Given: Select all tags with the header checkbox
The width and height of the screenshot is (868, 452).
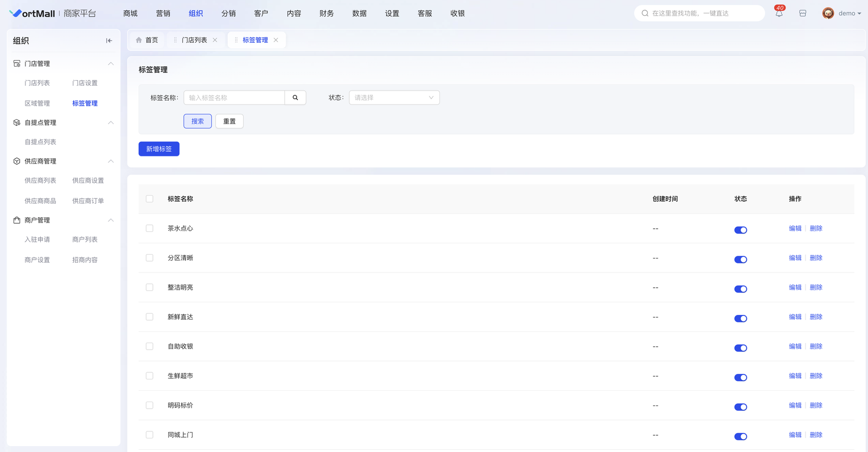Looking at the screenshot, I should pos(150,199).
